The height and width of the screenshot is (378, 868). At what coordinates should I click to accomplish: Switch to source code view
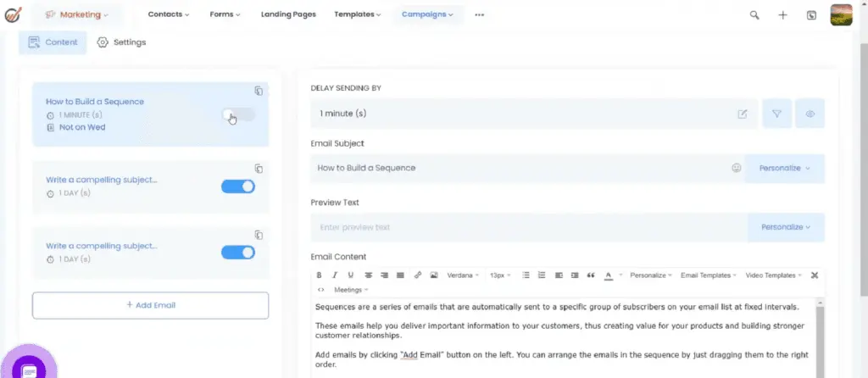pos(320,290)
